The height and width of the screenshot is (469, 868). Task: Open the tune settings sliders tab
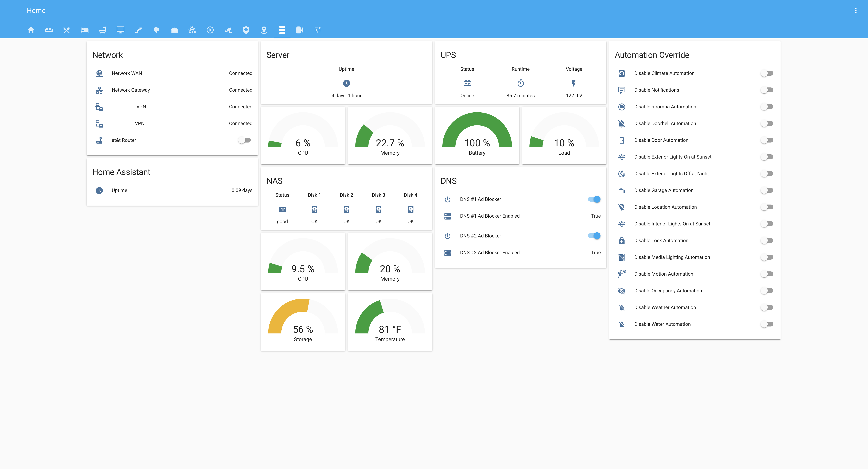[318, 30]
